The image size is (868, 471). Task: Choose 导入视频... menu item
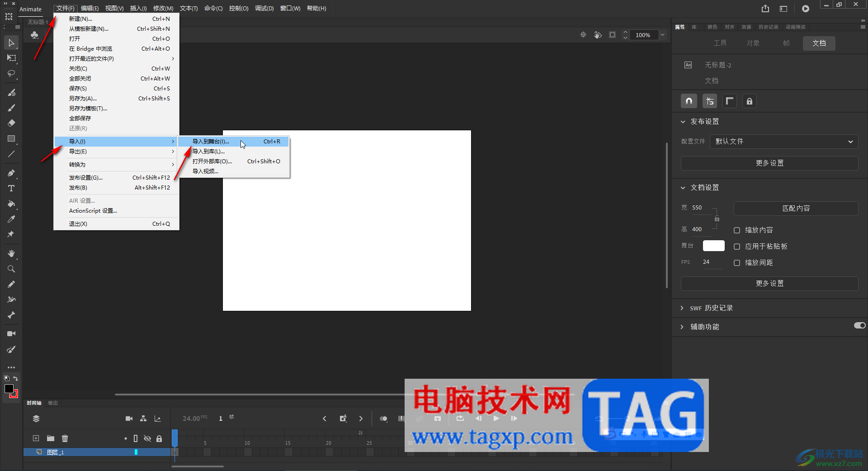click(x=233, y=171)
